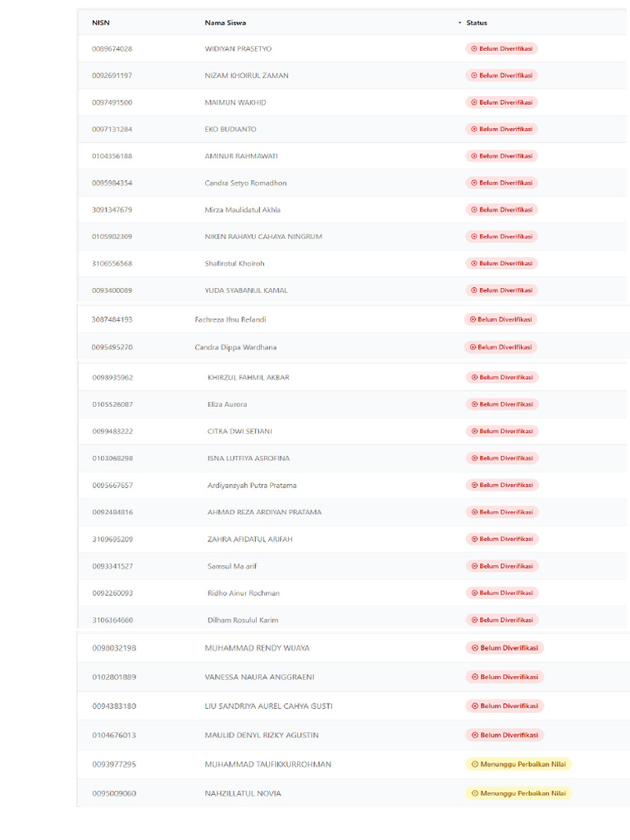Image resolution: width=630 pixels, height=840 pixels.
Task: Click the X icon in VANESSA NAURA ANGGRAENI's status badge
Action: pyautogui.click(x=474, y=678)
